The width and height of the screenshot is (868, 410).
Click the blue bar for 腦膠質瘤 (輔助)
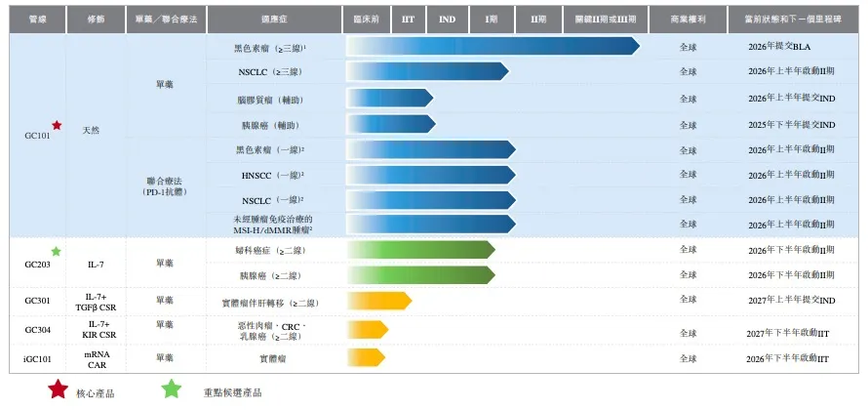(x=390, y=99)
